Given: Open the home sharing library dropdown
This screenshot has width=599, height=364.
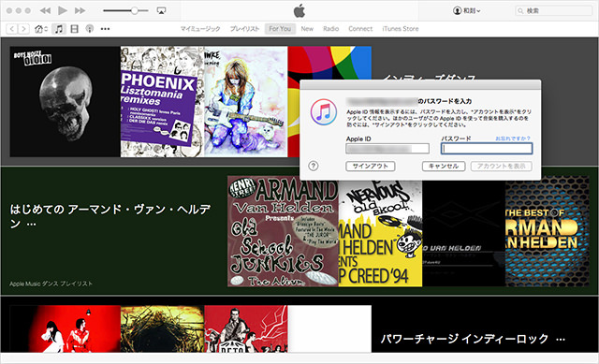Looking at the screenshot, I should [41, 29].
